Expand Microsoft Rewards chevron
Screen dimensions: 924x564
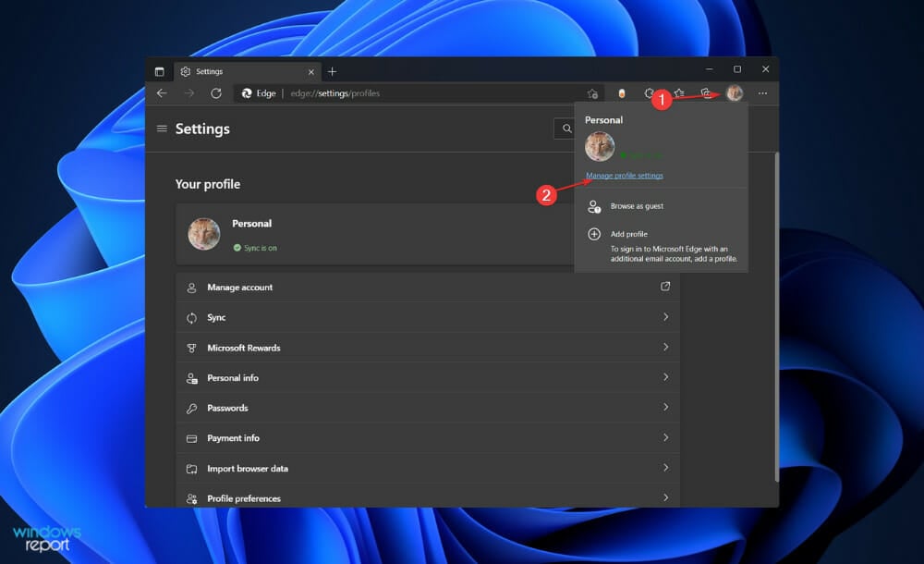[x=666, y=347]
